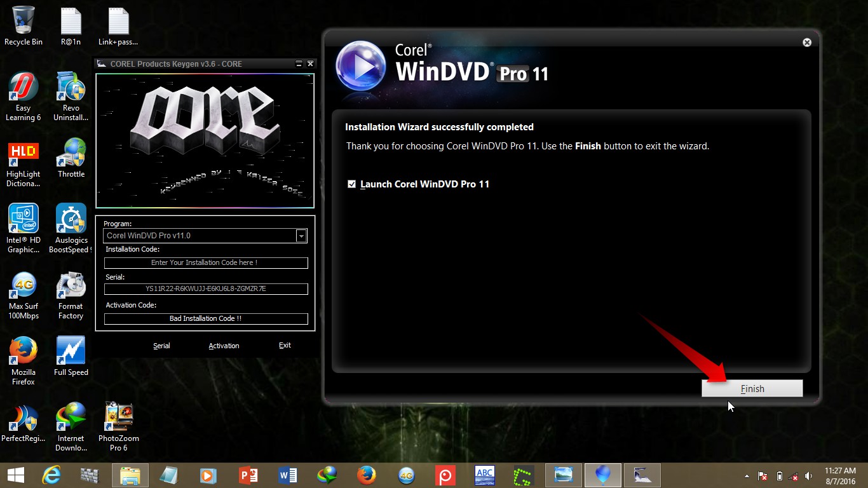This screenshot has width=868, height=488.
Task: Click the red P icon in the taskbar
Action: 445,475
